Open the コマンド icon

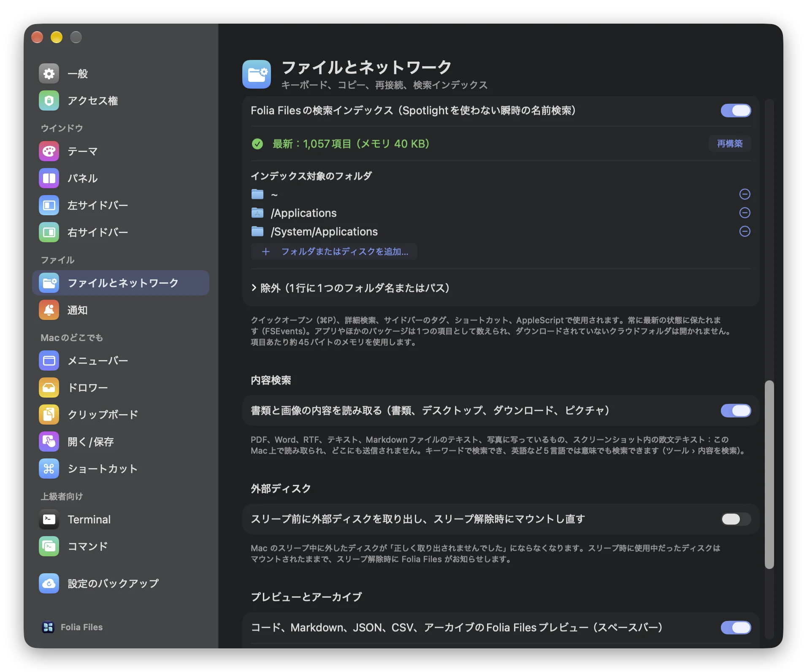point(49,546)
